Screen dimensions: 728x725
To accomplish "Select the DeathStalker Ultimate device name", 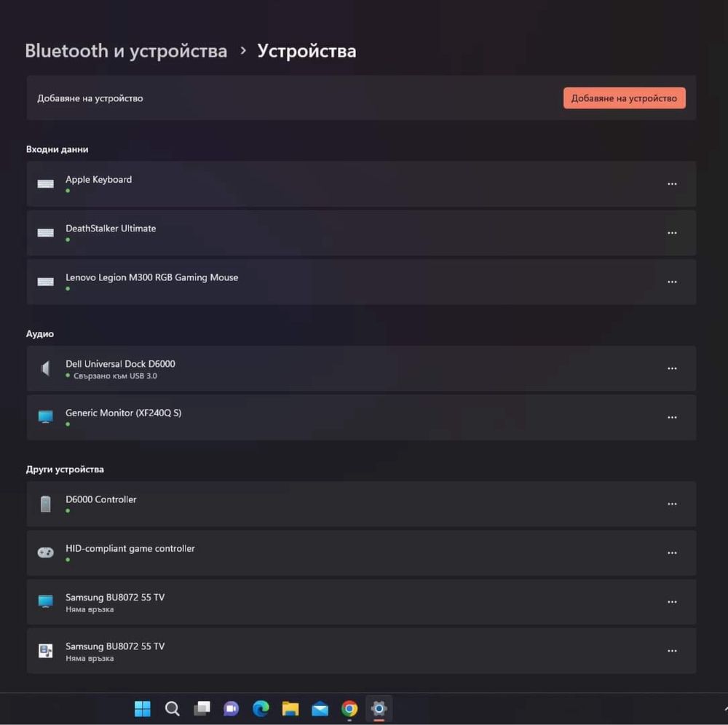I will (111, 229).
